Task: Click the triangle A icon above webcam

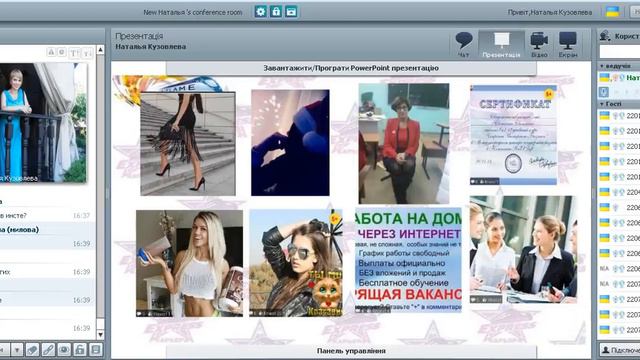Action: pos(51,52)
